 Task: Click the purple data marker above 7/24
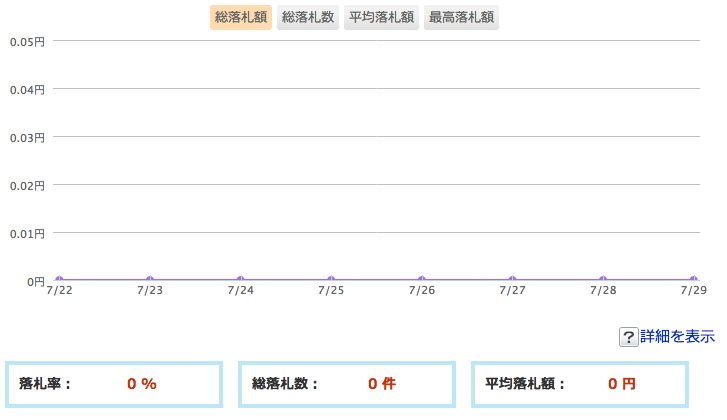pyautogui.click(x=240, y=280)
